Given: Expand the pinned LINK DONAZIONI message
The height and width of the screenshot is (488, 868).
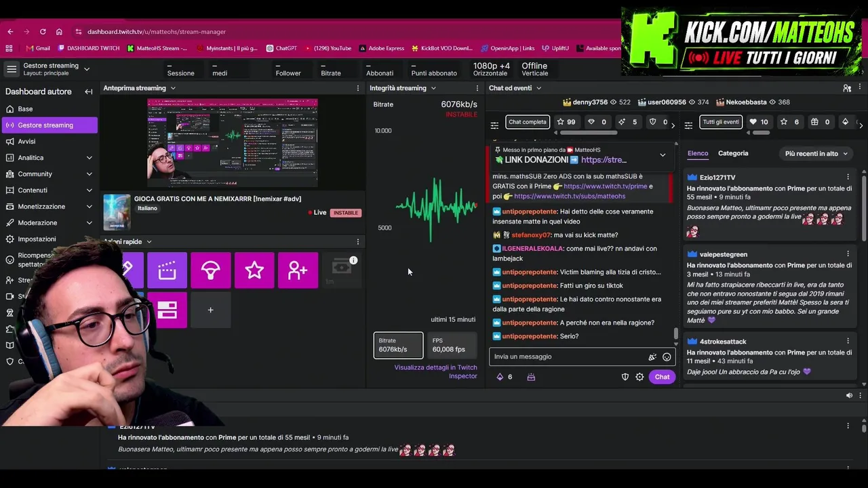Looking at the screenshot, I should 663,155.
